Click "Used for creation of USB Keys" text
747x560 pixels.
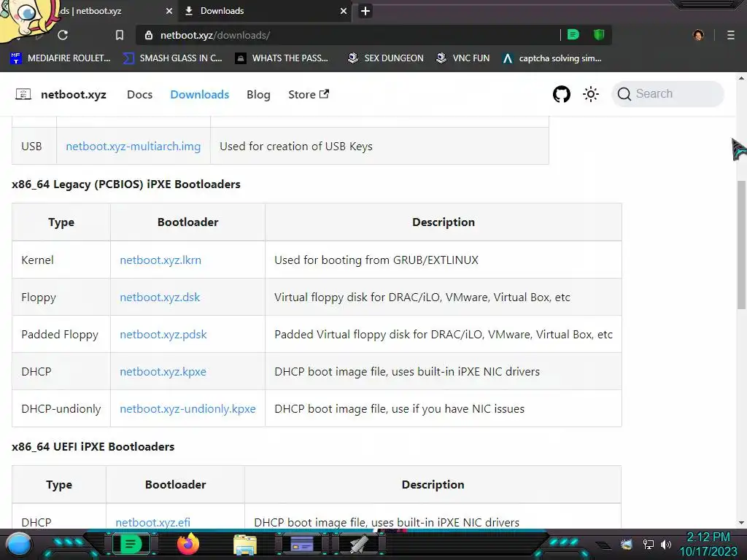(x=296, y=146)
